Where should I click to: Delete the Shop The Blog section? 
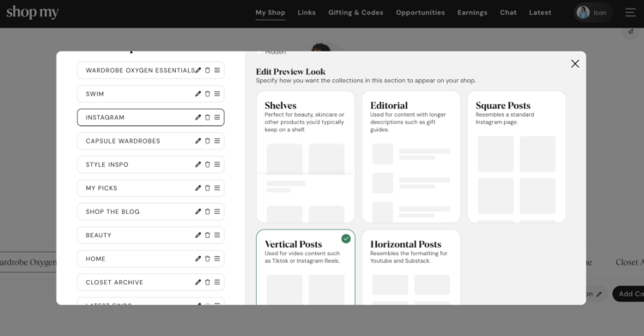coord(208,211)
